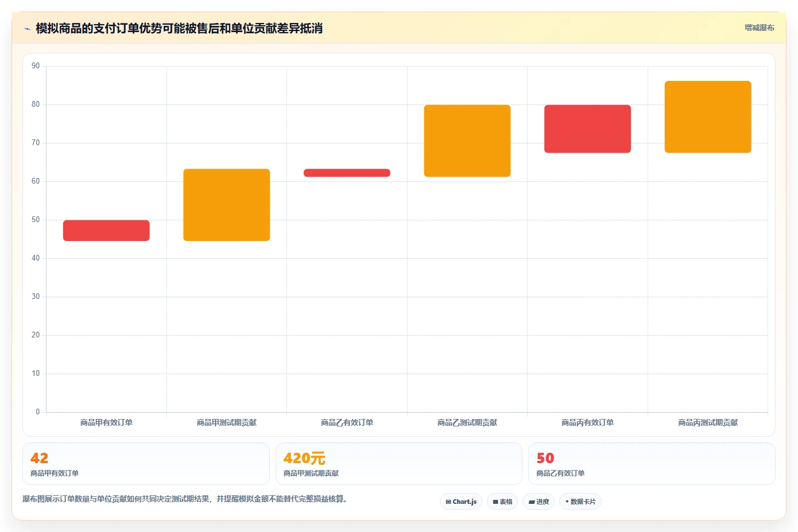Image resolution: width=798 pixels, height=532 pixels.
Task: Click x-axis label 商品丙测试期贡献
Action: point(708,422)
